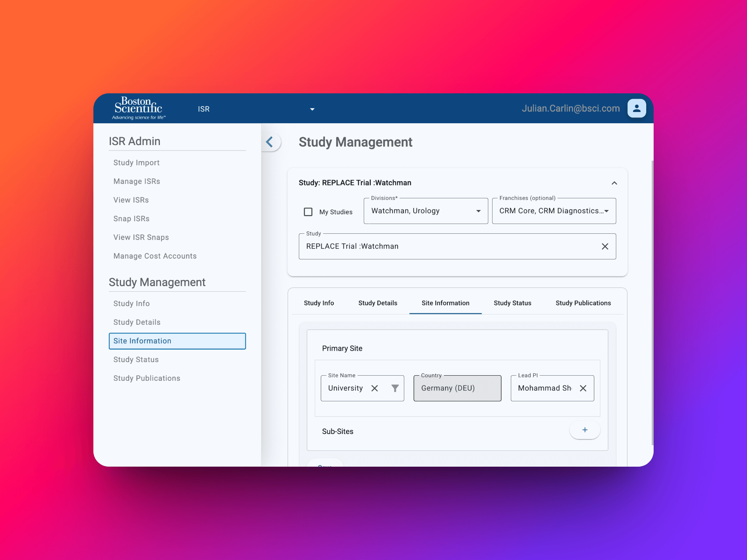747x560 pixels.
Task: Clear the Study field with X icon
Action: [x=605, y=247]
